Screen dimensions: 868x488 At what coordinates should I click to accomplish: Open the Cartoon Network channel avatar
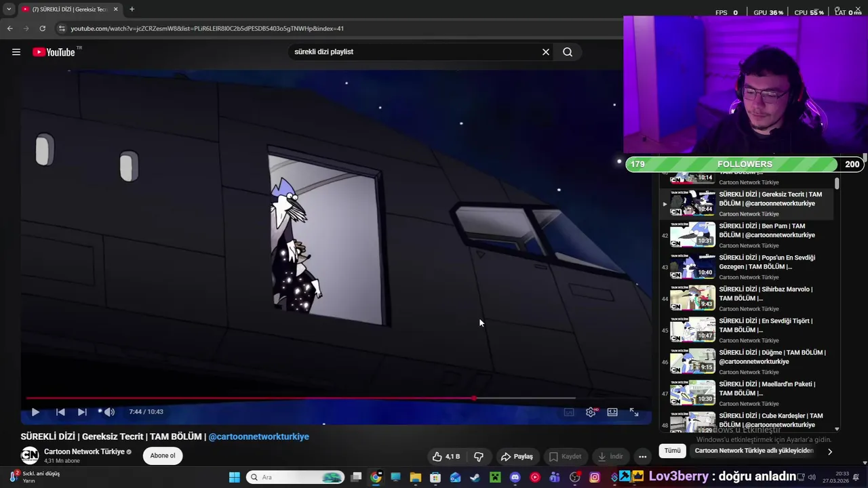30,455
